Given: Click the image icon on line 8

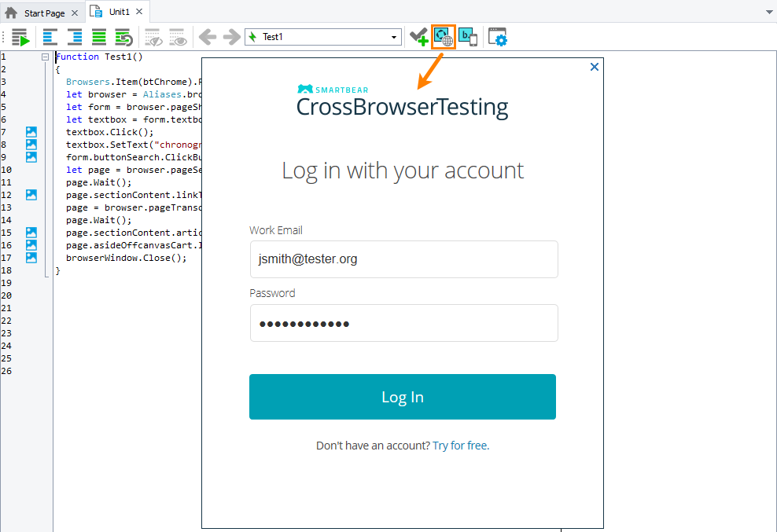Looking at the screenshot, I should pyautogui.click(x=31, y=144).
